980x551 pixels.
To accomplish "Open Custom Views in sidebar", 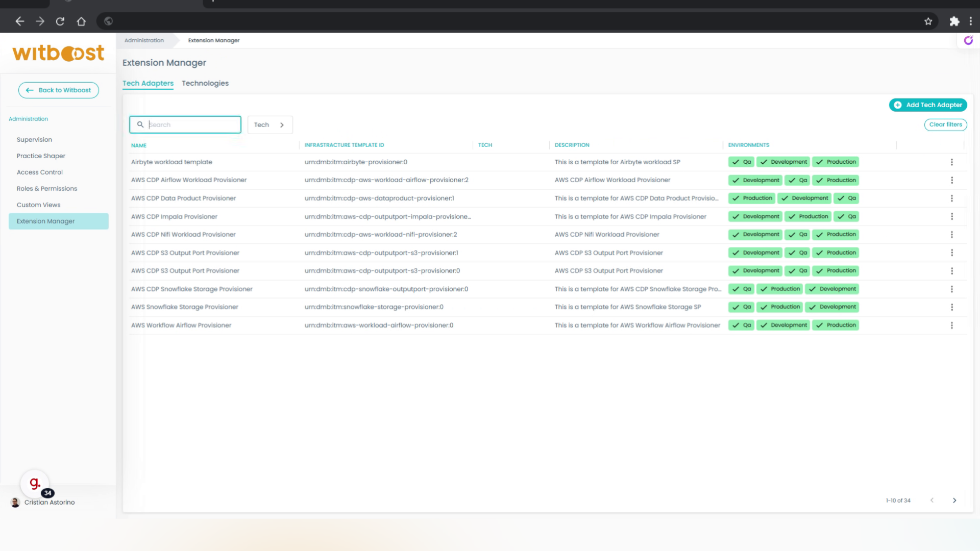I will tap(38, 205).
